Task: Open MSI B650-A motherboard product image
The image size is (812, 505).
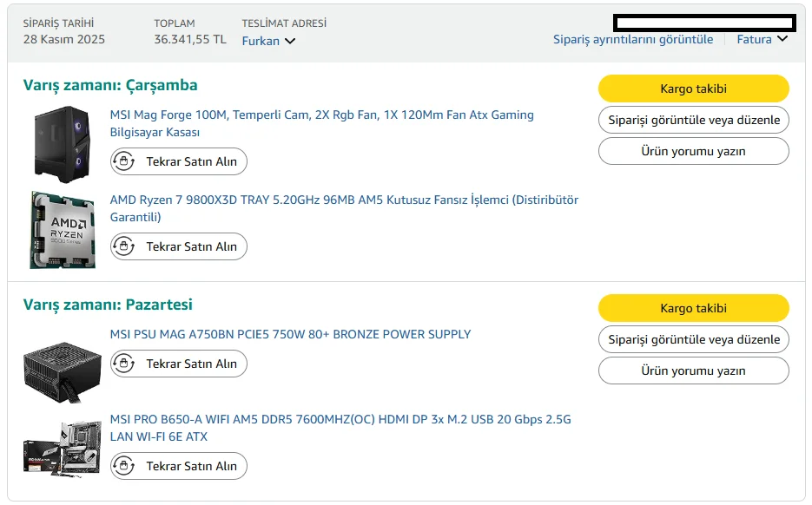Action: pyautogui.click(x=62, y=447)
